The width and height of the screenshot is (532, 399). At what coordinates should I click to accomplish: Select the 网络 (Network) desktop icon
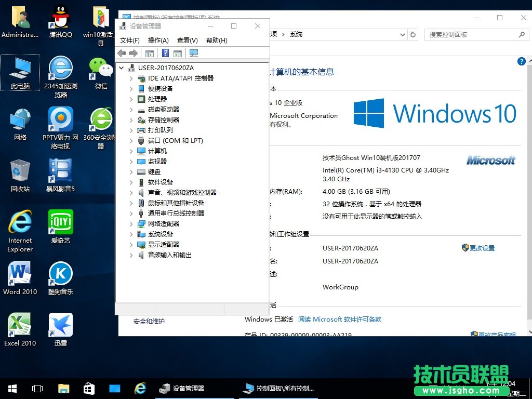(x=20, y=124)
